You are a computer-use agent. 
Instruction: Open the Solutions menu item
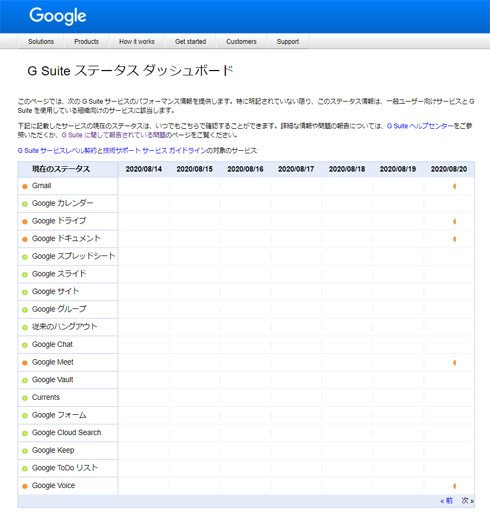pos(41,42)
